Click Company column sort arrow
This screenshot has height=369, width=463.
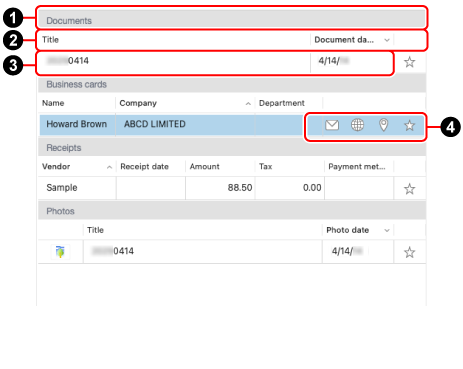click(x=248, y=104)
